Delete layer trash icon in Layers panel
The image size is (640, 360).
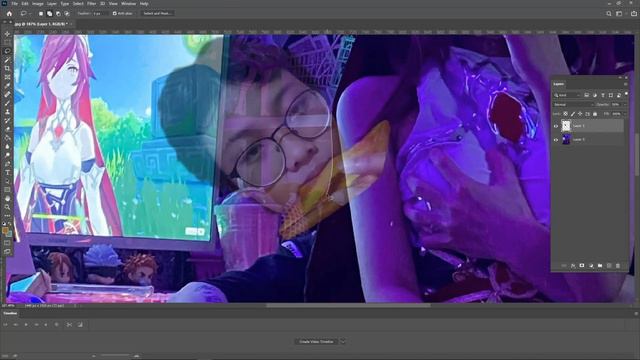tap(618, 266)
